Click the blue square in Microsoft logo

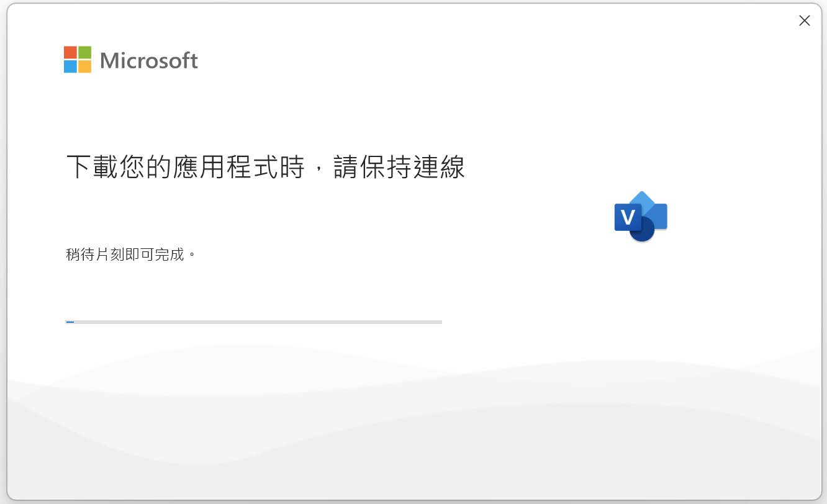(x=70, y=66)
